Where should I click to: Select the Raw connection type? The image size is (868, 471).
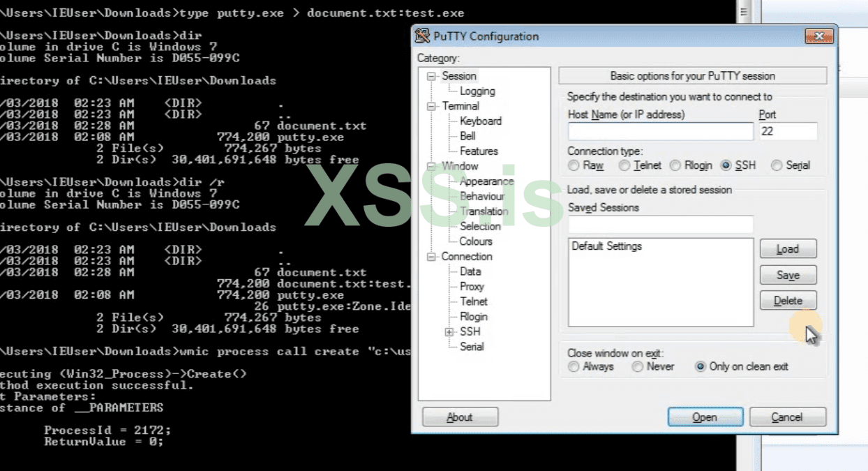coord(586,165)
